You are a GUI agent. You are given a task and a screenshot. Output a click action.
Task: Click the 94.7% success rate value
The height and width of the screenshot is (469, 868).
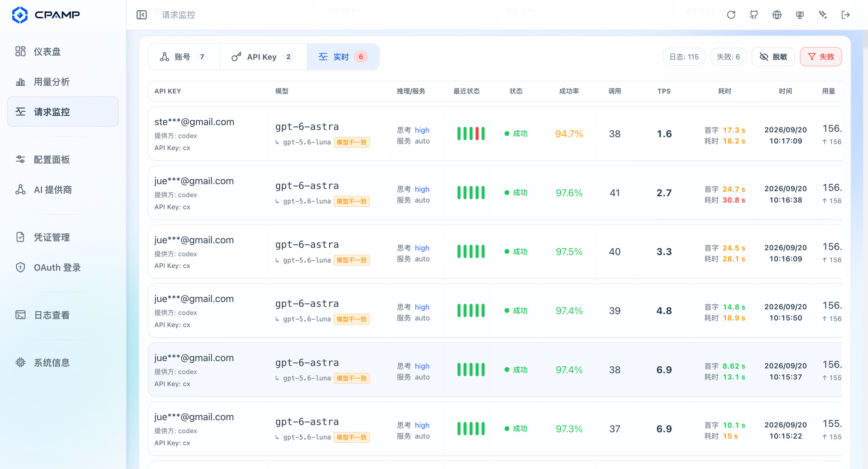click(569, 134)
